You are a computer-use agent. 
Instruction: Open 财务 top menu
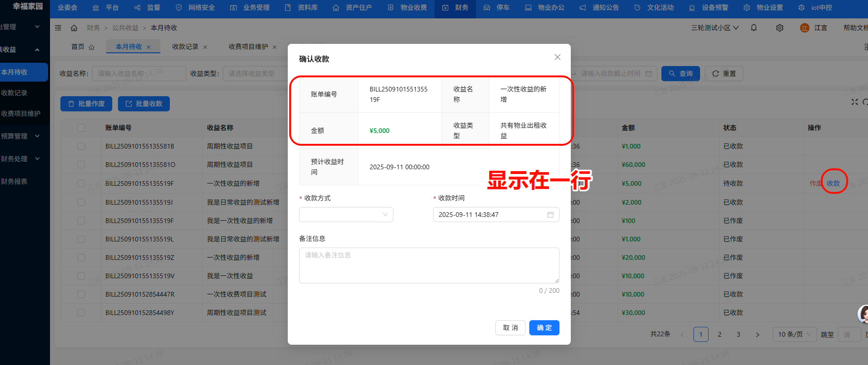click(456, 8)
